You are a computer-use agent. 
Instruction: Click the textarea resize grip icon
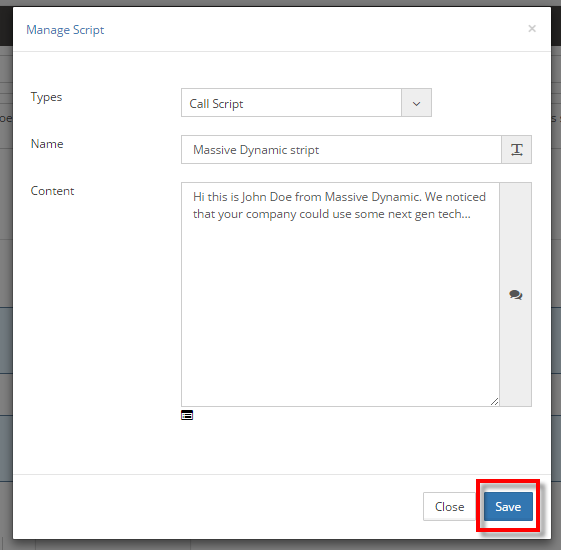pos(494,401)
